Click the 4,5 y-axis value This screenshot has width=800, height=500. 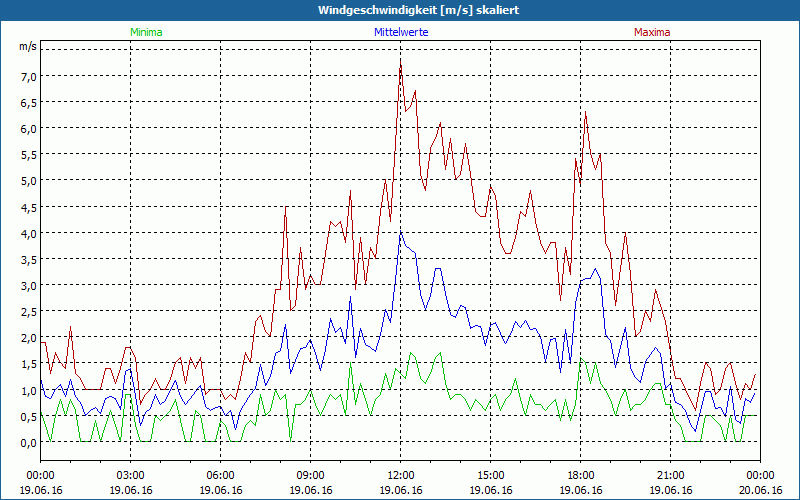click(x=29, y=208)
